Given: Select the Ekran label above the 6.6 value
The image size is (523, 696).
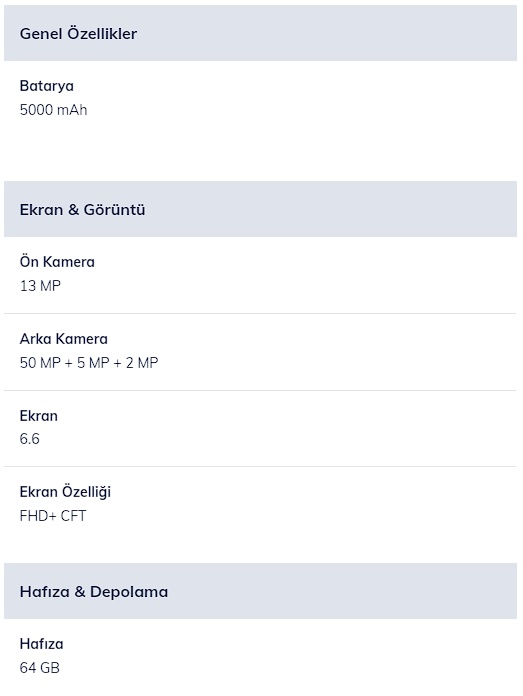Looking at the screenshot, I should (39, 416).
